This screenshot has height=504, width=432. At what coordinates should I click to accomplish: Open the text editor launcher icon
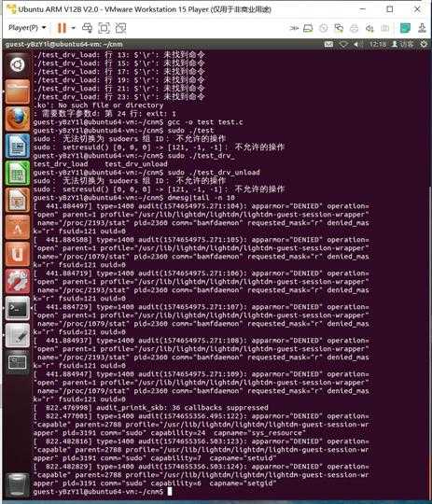click(18, 335)
